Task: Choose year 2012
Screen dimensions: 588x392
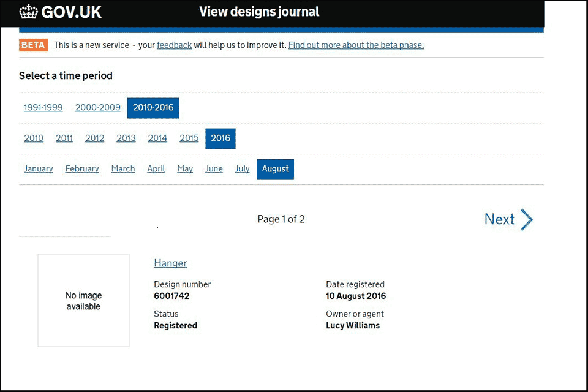Action: coord(94,138)
